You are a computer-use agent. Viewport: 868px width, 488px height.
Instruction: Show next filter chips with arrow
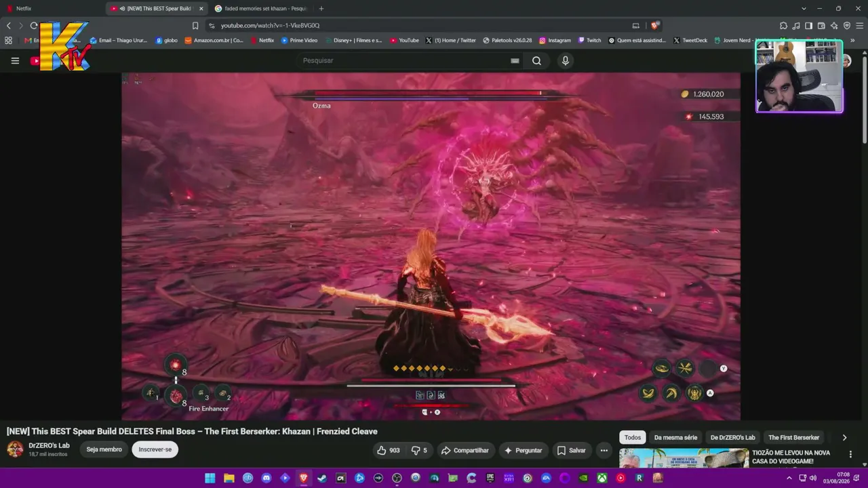coord(844,438)
